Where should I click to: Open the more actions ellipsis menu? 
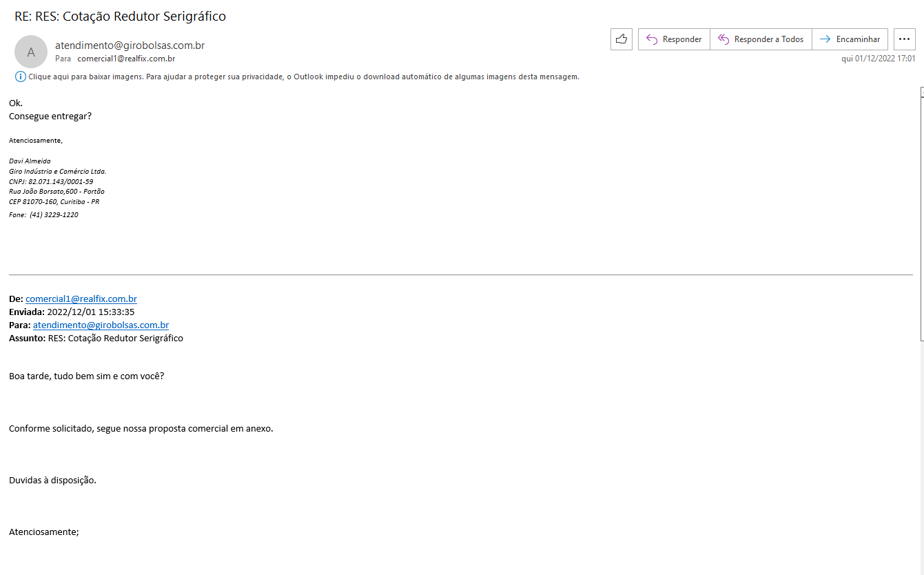coord(904,39)
